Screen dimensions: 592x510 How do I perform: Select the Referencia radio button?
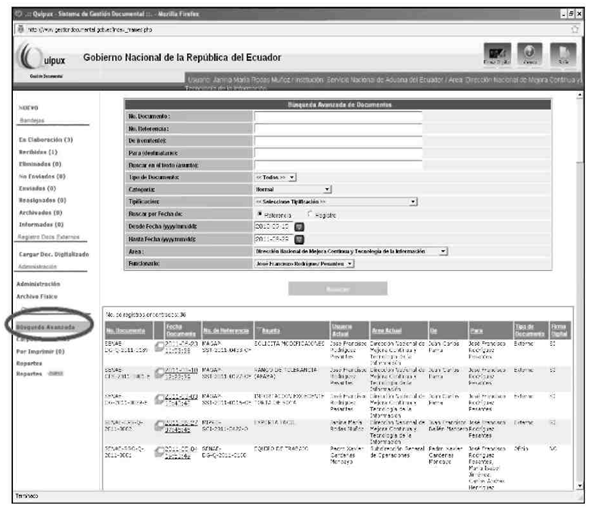pyautogui.click(x=260, y=214)
